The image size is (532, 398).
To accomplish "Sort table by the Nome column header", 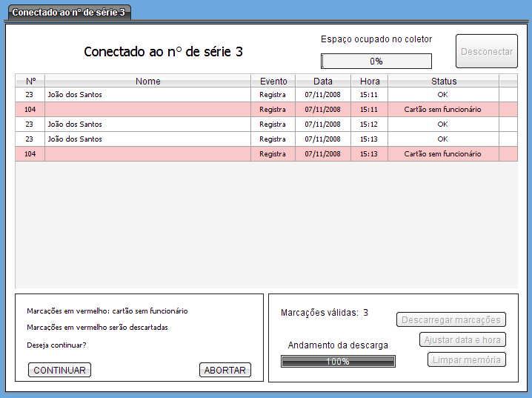I will tap(147, 82).
